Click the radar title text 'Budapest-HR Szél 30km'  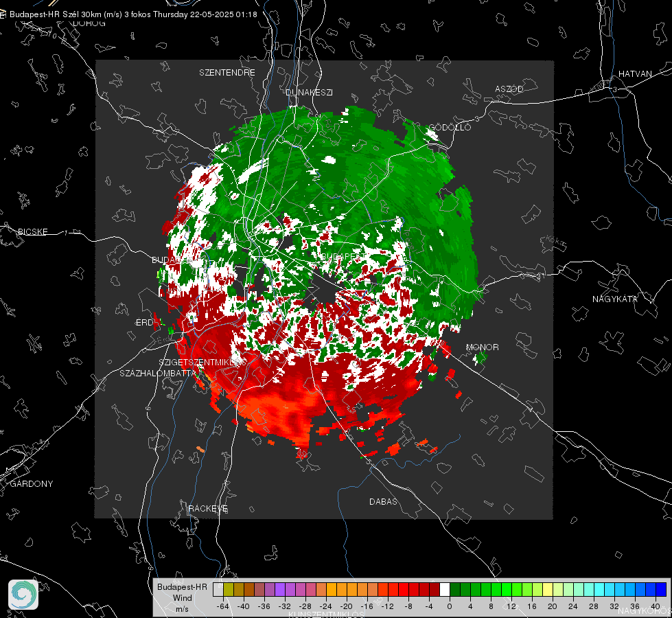(x=56, y=14)
